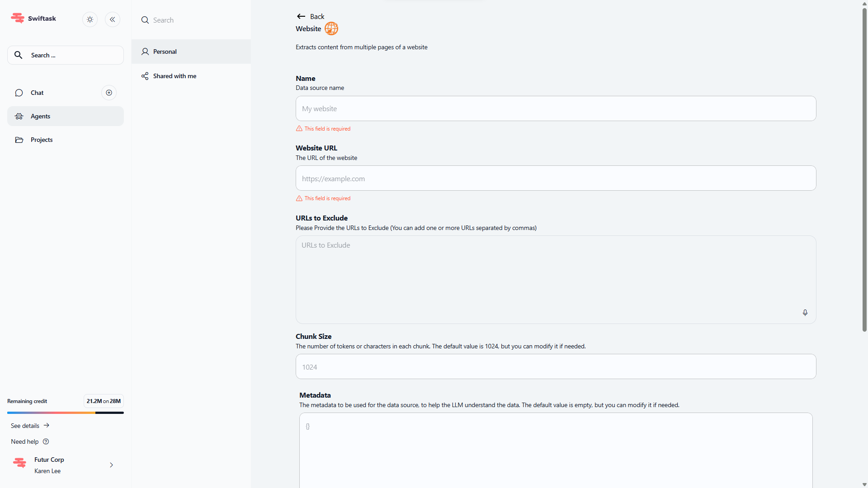
Task: Click the back arrow icon
Action: 301,16
